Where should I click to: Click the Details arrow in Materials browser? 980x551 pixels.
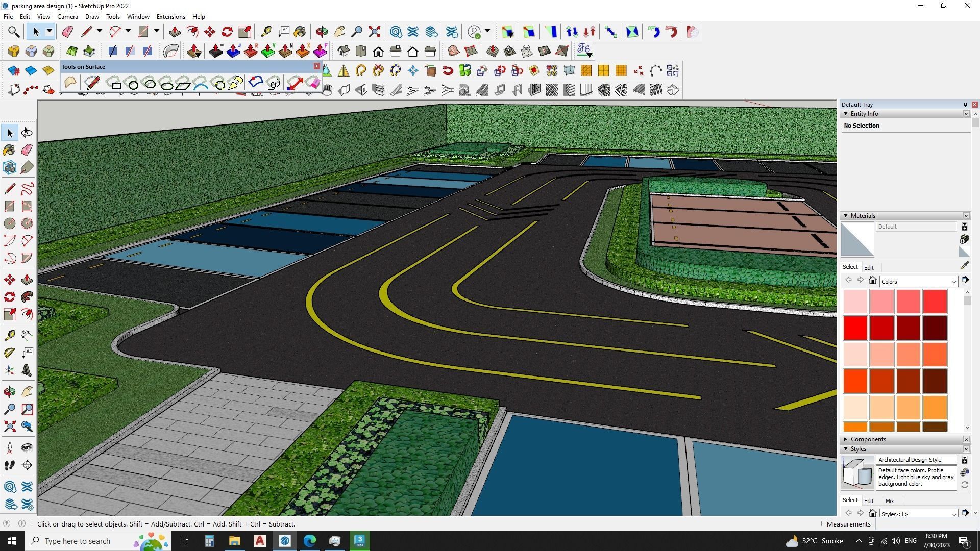point(965,280)
